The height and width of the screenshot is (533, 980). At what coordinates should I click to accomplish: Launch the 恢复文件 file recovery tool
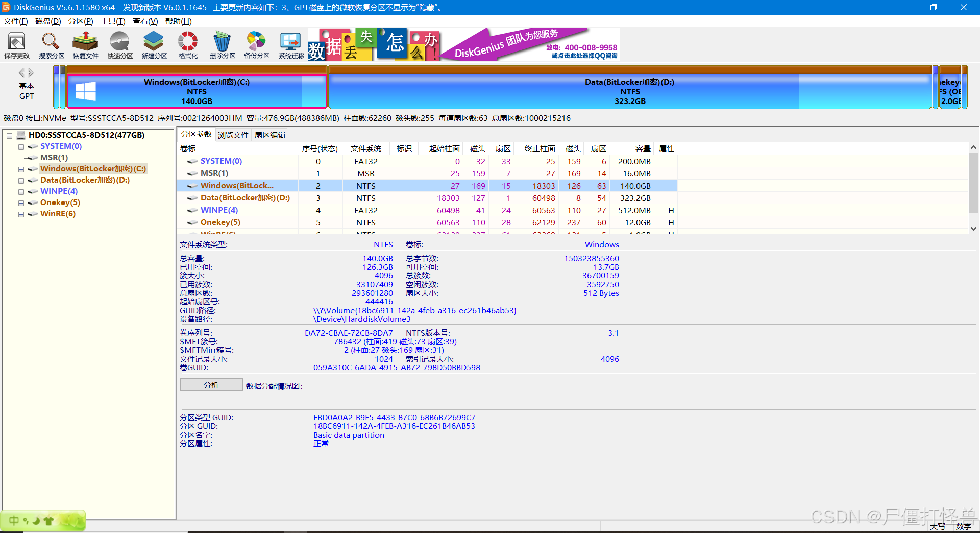[x=86, y=45]
